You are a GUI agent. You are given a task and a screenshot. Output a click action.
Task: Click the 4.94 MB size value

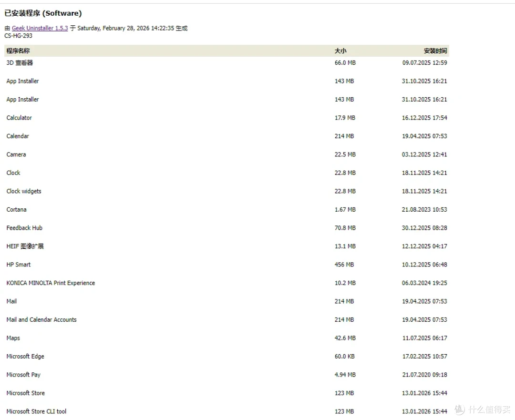(x=345, y=375)
